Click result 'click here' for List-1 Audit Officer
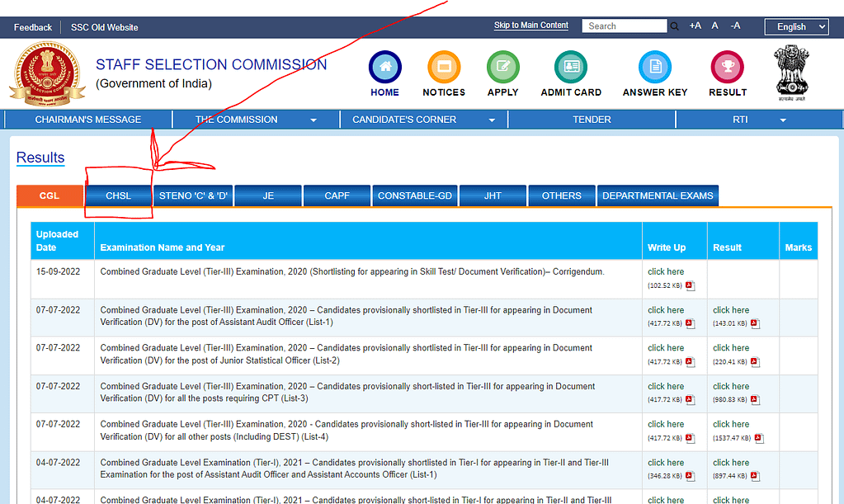The height and width of the screenshot is (504, 844). [731, 310]
